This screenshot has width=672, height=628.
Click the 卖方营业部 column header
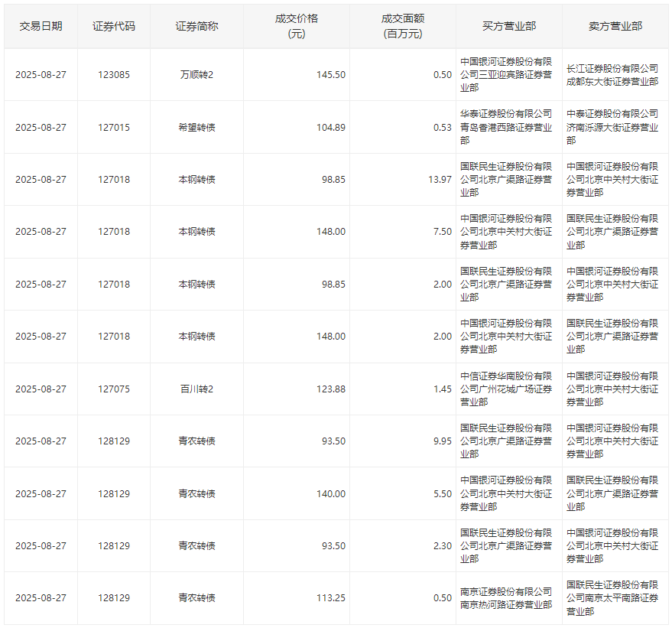coord(615,26)
